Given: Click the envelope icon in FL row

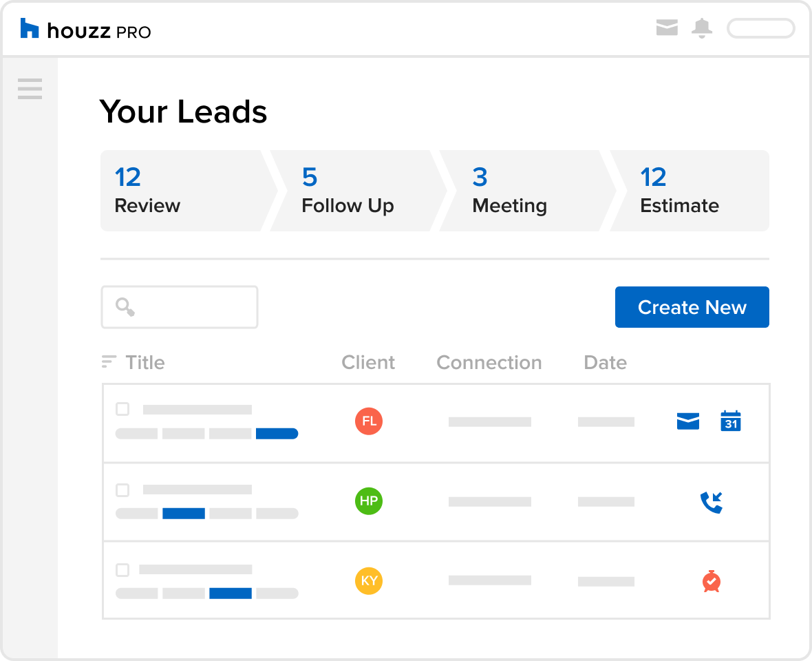Looking at the screenshot, I should [688, 421].
